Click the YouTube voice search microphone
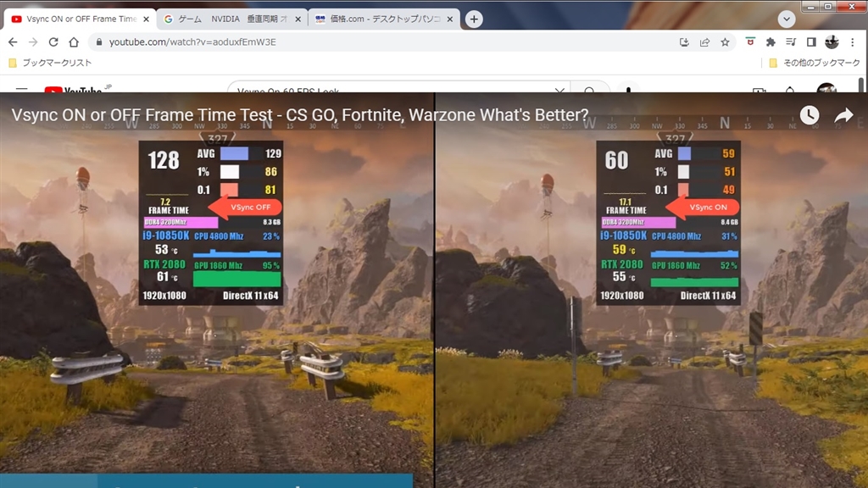The width and height of the screenshot is (868, 488). click(628, 90)
